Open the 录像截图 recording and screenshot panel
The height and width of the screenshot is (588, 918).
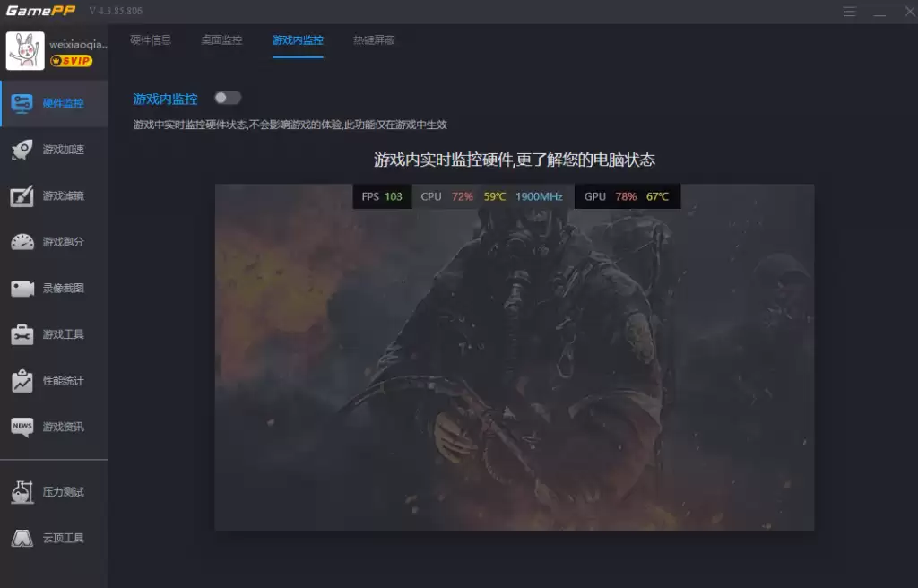point(54,287)
